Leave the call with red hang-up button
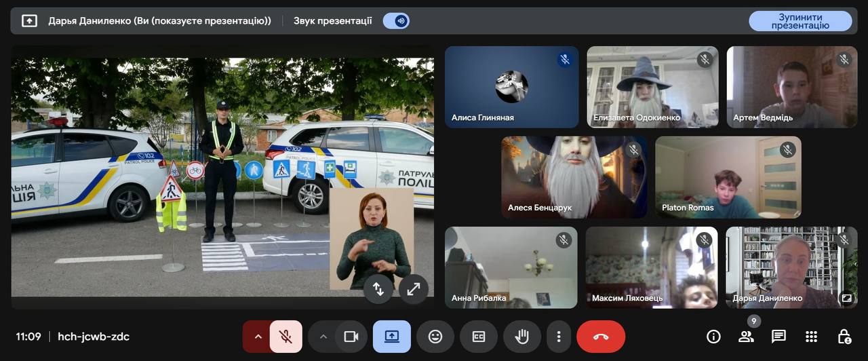 601,337
